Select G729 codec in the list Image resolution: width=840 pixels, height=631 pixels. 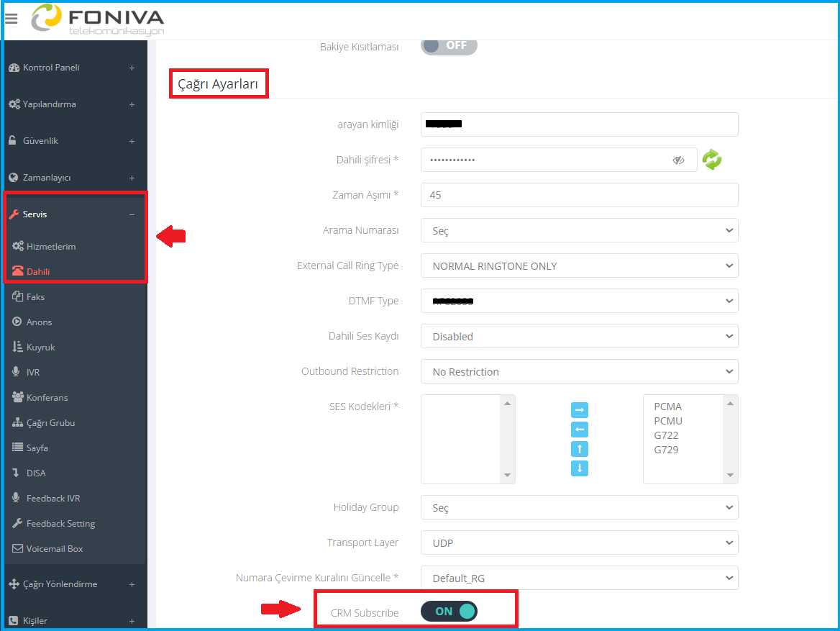pyautogui.click(x=666, y=450)
